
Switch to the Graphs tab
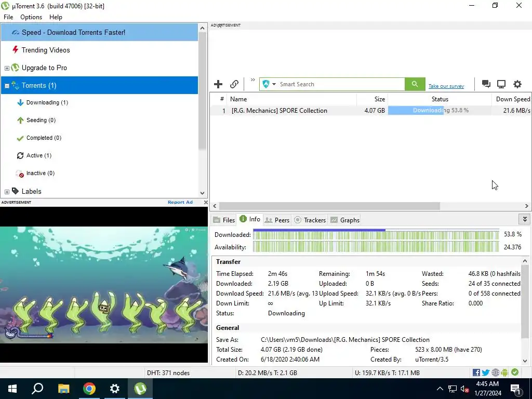coord(345,220)
